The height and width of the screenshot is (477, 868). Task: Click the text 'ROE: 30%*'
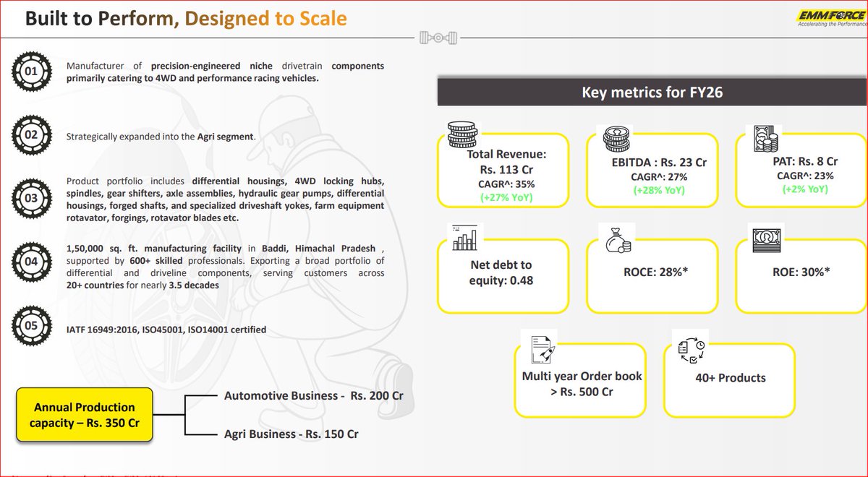pyautogui.click(x=801, y=272)
